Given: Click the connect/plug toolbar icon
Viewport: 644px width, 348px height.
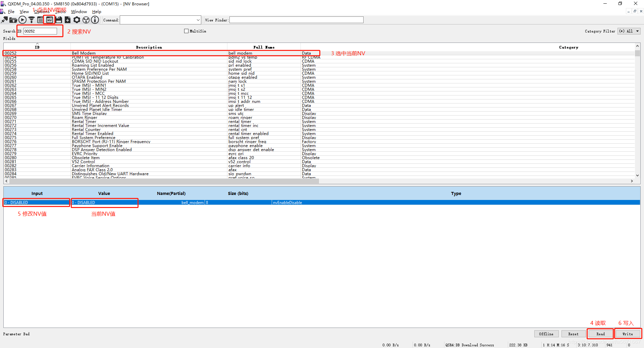Looking at the screenshot, I should pos(5,20).
